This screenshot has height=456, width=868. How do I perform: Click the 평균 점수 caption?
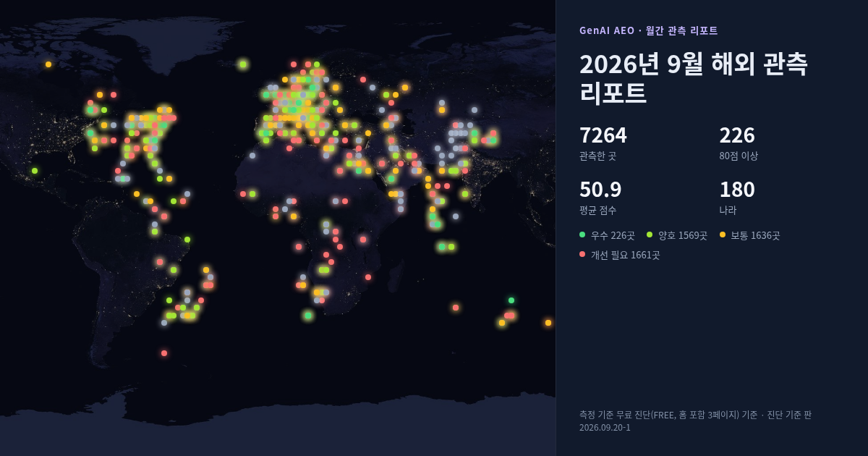click(x=598, y=210)
